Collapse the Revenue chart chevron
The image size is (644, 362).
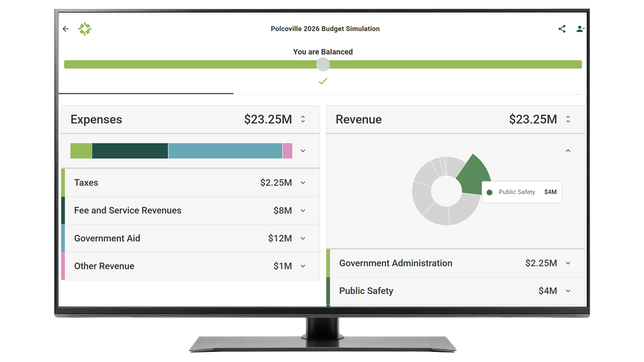point(568,151)
